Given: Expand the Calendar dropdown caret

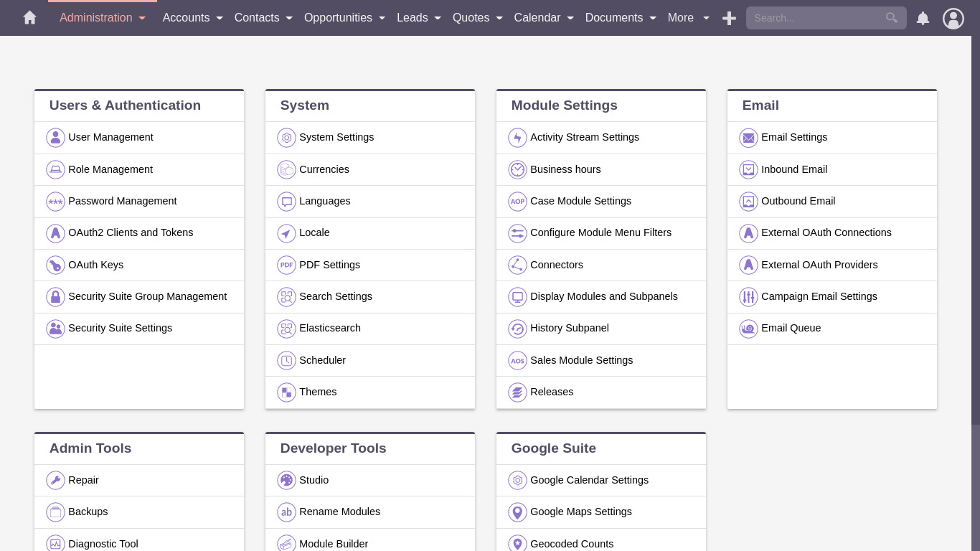Looking at the screenshot, I should pyautogui.click(x=570, y=18).
